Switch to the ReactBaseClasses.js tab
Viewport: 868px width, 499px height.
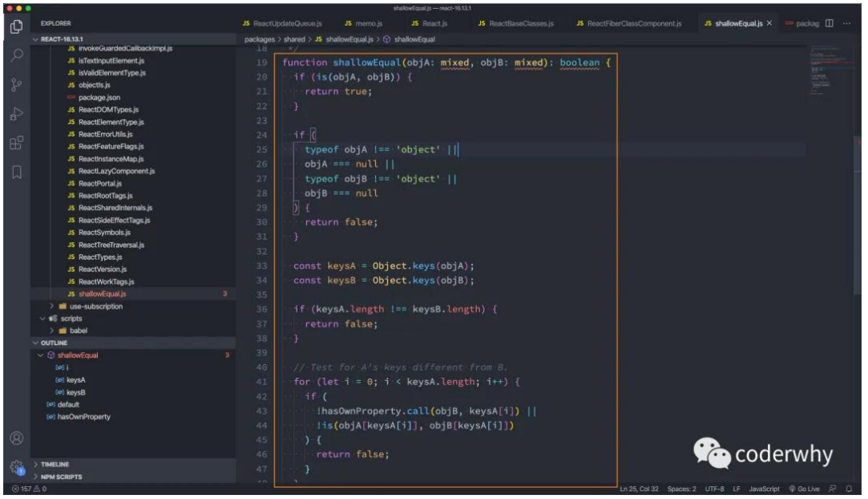(x=515, y=23)
